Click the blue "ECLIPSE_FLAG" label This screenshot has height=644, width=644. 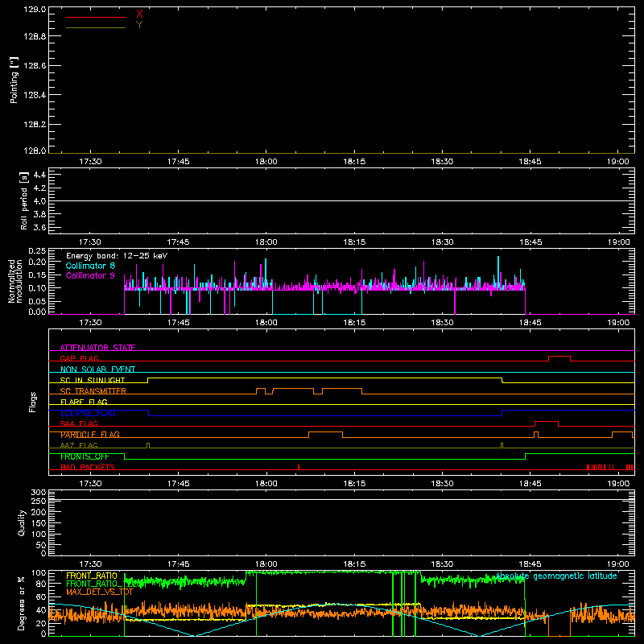pyautogui.click(x=88, y=413)
